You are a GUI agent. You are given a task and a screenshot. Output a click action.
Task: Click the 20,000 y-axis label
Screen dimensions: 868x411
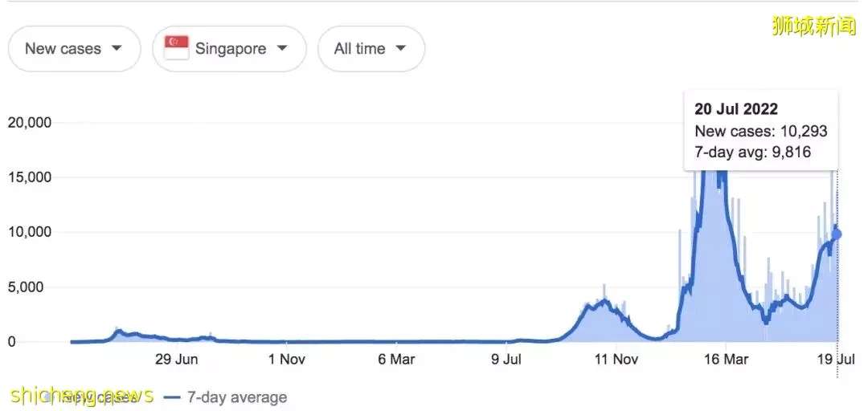coord(30,122)
